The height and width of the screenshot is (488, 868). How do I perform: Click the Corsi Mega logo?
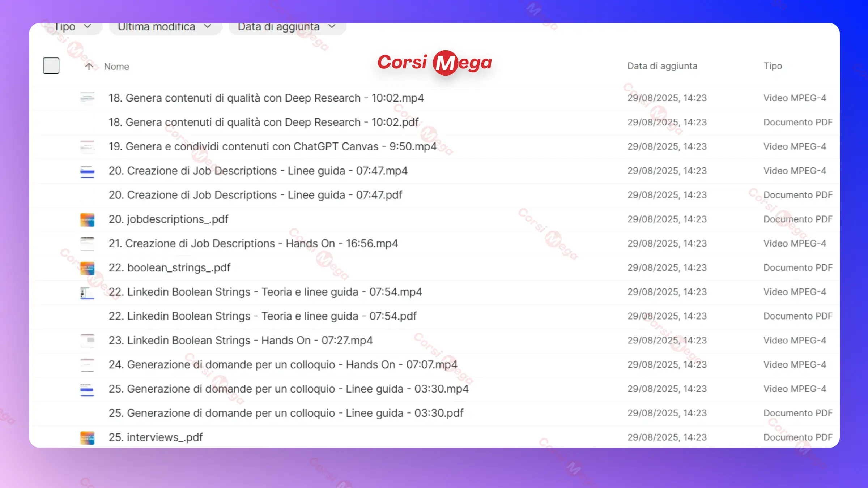point(435,63)
